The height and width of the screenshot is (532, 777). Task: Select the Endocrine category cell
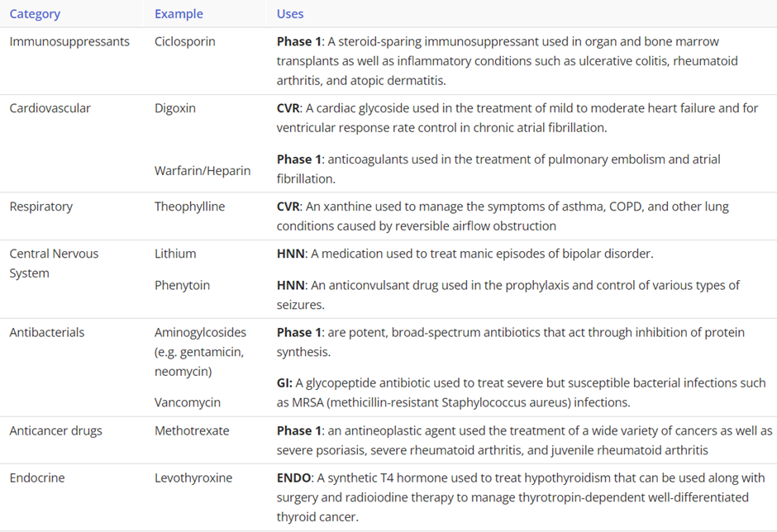(37, 477)
